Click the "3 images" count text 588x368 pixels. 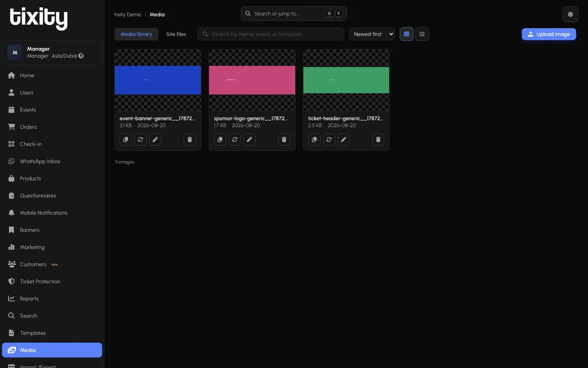(125, 162)
